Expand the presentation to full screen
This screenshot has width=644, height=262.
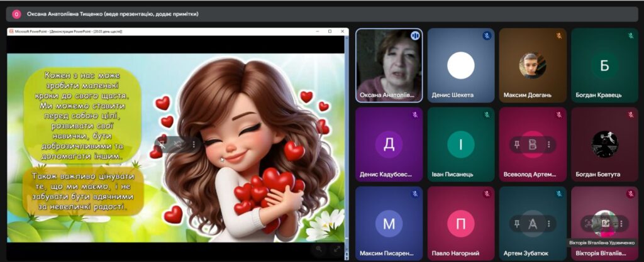coord(336,249)
